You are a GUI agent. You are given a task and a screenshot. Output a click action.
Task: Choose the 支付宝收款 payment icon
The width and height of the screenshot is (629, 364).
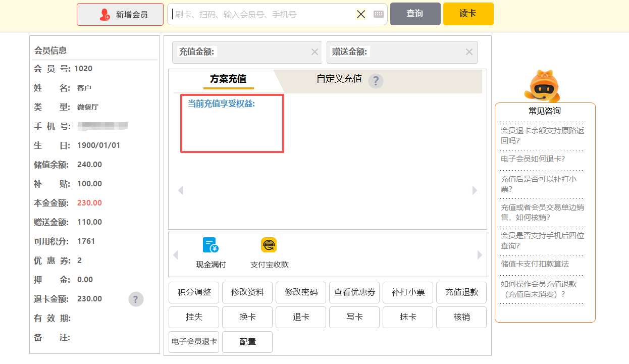269,245
